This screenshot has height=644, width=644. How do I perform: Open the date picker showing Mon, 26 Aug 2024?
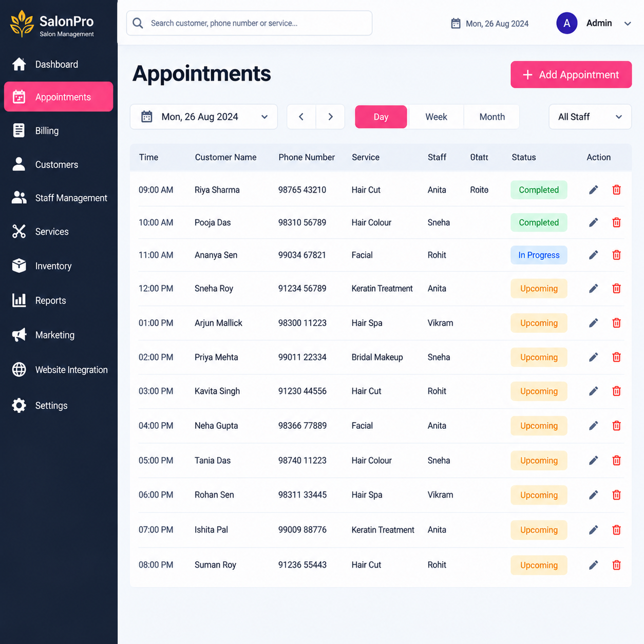204,117
